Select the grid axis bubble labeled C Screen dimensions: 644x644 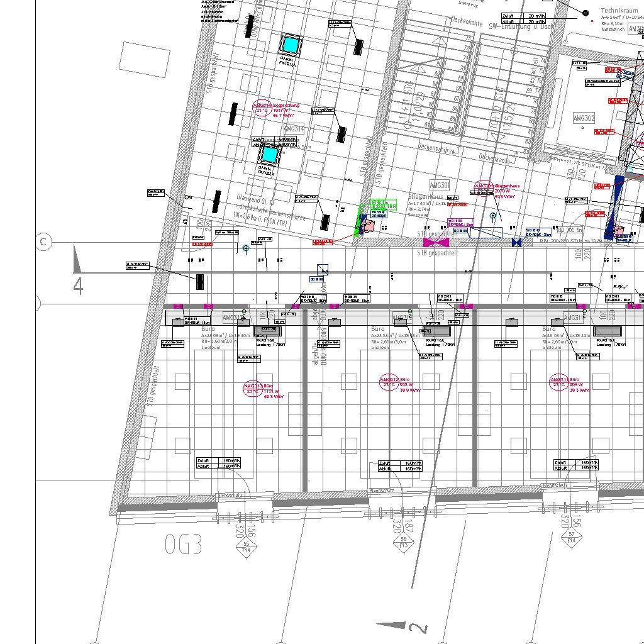click(x=43, y=241)
